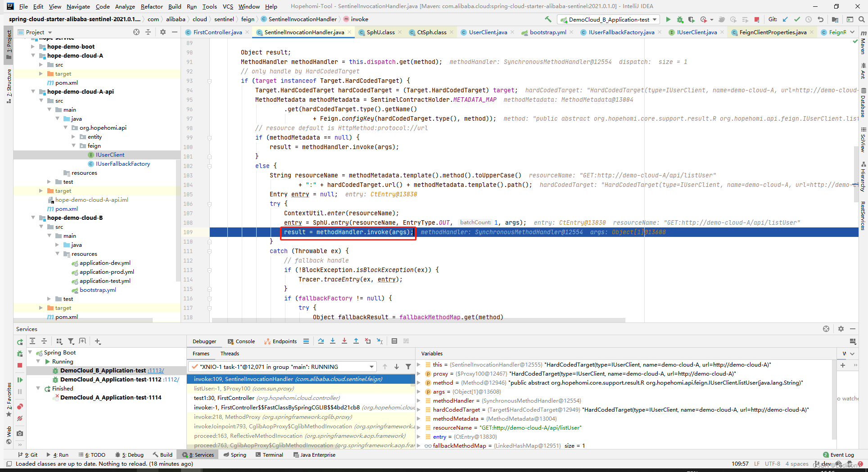This screenshot has height=472, width=868.
Task: Open Search Everywhere magnifier icon
Action: tap(861, 19)
